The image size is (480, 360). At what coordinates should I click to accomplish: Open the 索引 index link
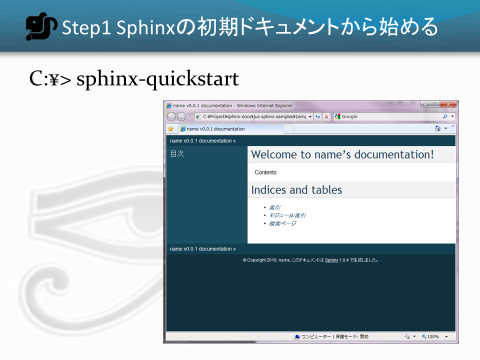click(275, 207)
